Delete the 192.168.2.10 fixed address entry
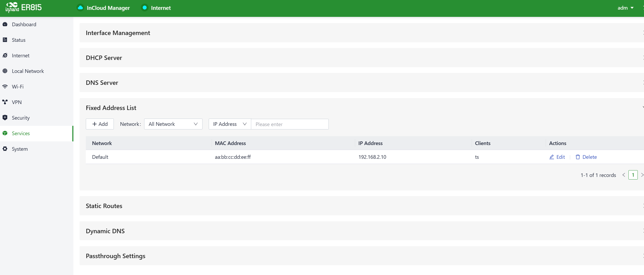Viewport: 644px width, 275px height. pos(586,157)
